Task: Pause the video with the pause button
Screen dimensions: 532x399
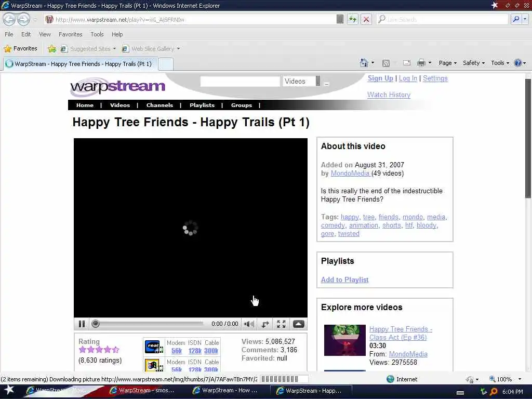Action: point(82,324)
